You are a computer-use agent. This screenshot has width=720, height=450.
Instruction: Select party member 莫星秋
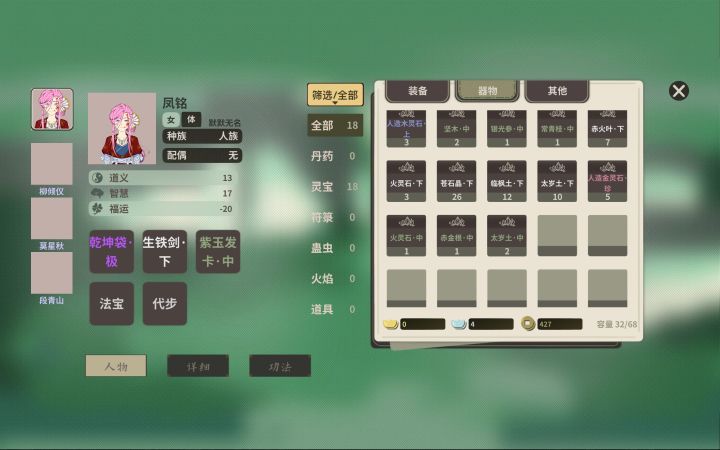[x=51, y=219]
